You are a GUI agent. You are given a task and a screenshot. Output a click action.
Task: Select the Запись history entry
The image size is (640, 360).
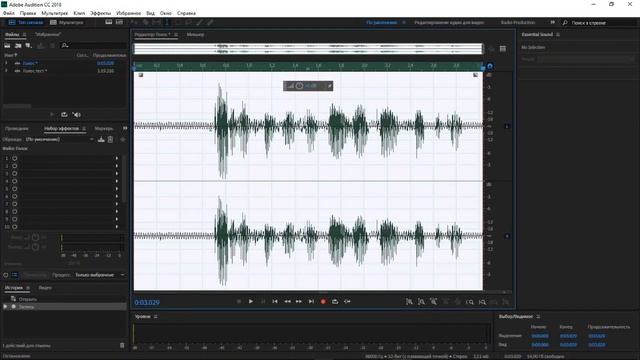(x=64, y=307)
